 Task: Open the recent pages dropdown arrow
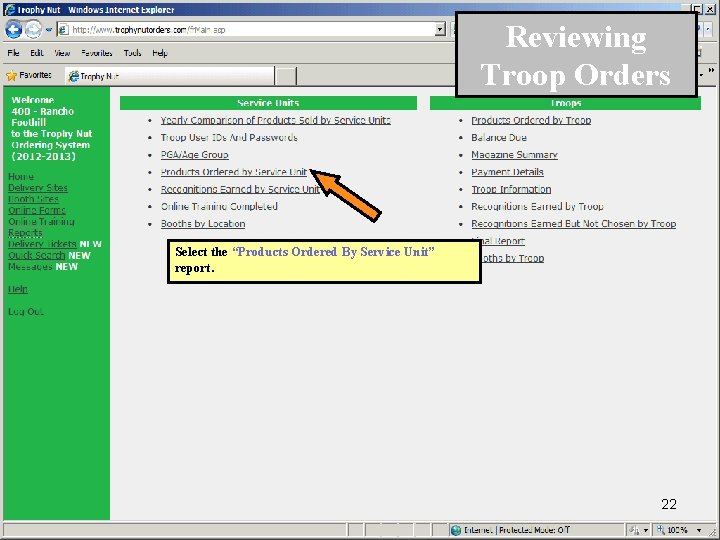coord(49,30)
